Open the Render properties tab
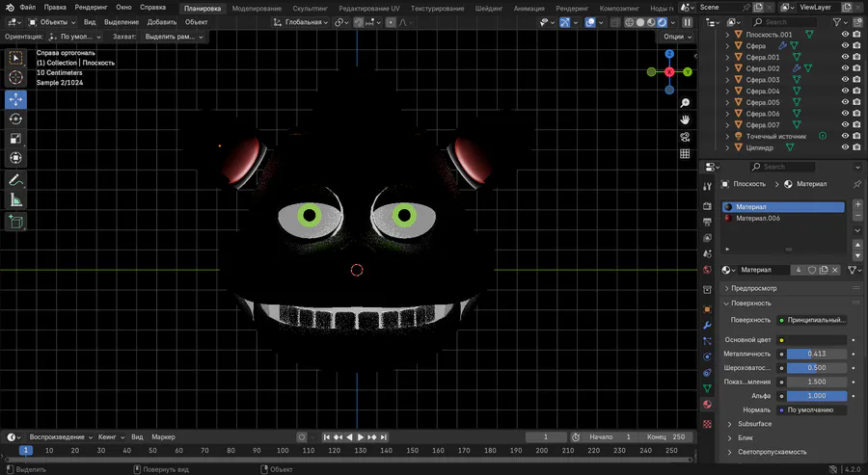The width and height of the screenshot is (868, 475). click(707, 205)
